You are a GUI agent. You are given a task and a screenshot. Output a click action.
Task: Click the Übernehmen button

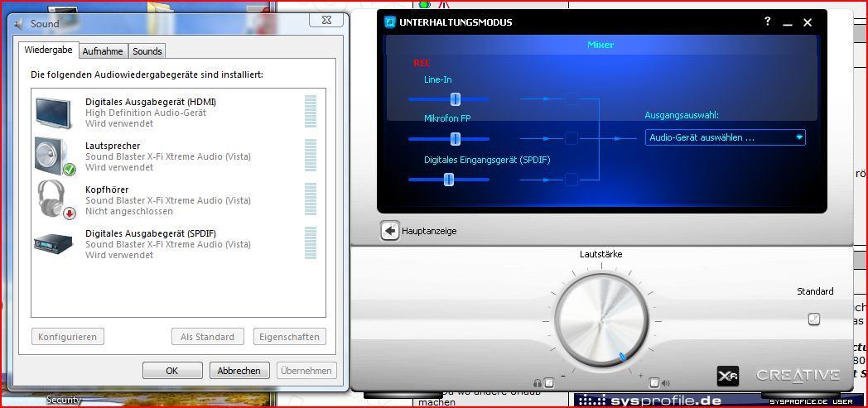306,371
